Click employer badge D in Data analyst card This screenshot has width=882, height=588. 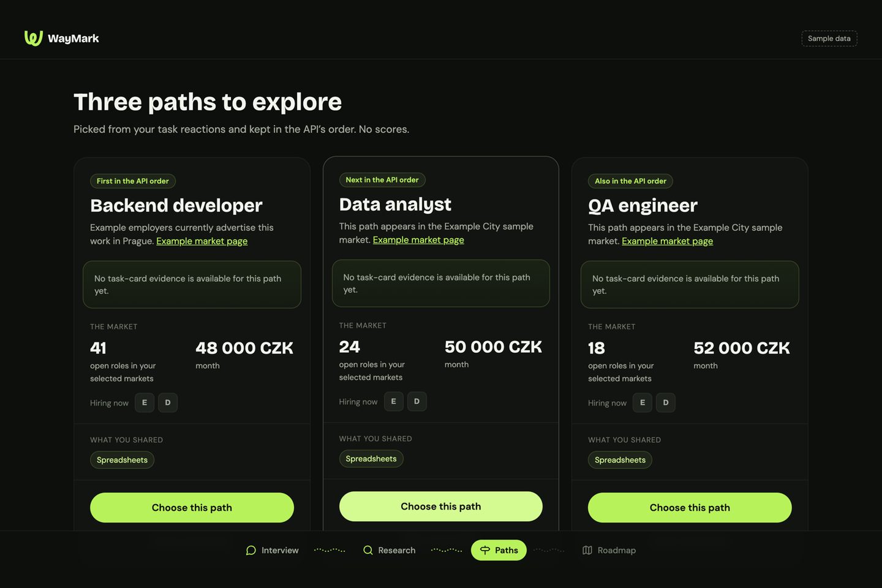417,401
